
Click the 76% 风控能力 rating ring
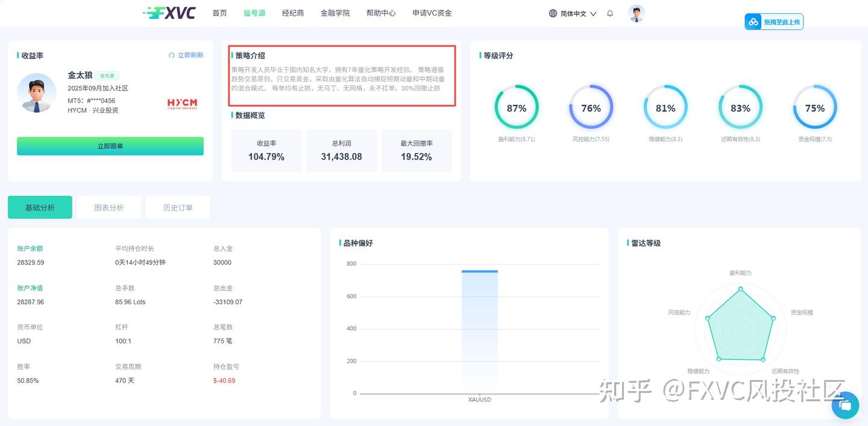point(591,107)
